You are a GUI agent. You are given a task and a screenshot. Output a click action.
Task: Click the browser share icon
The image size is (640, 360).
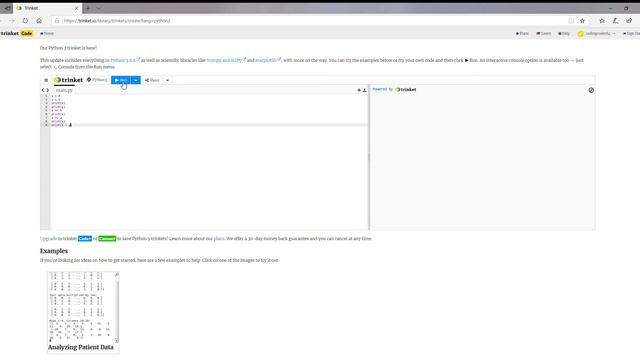click(629, 20)
